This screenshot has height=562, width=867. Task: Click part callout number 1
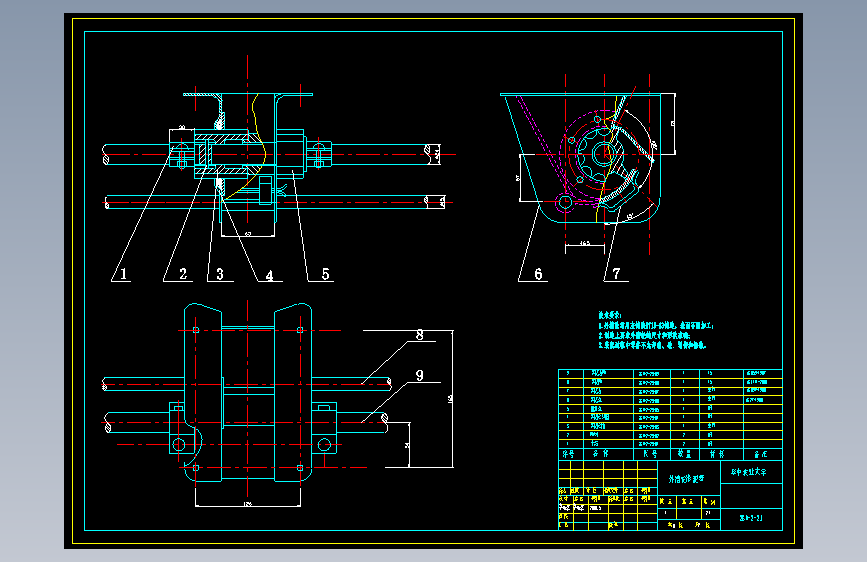point(123,274)
